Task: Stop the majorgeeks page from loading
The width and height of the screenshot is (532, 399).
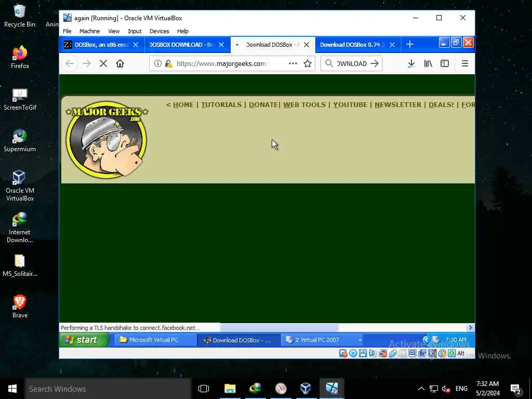Action: point(103,63)
